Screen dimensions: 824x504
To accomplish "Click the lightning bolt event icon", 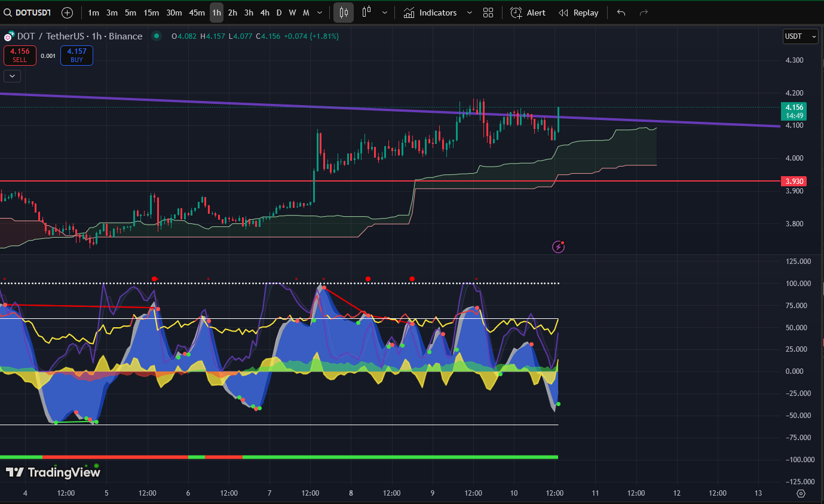I will pos(558,247).
